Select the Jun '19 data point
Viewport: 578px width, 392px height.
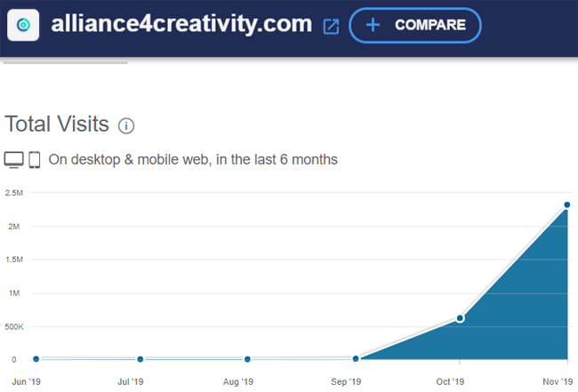(x=36, y=359)
